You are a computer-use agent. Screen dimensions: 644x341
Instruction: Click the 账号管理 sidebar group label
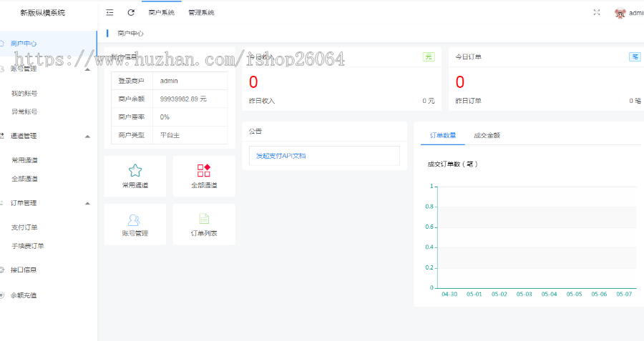pos(24,69)
